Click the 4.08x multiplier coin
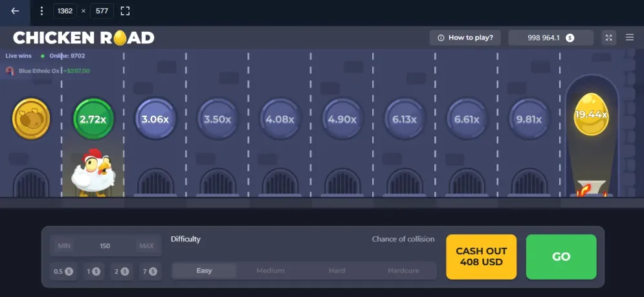 point(280,119)
